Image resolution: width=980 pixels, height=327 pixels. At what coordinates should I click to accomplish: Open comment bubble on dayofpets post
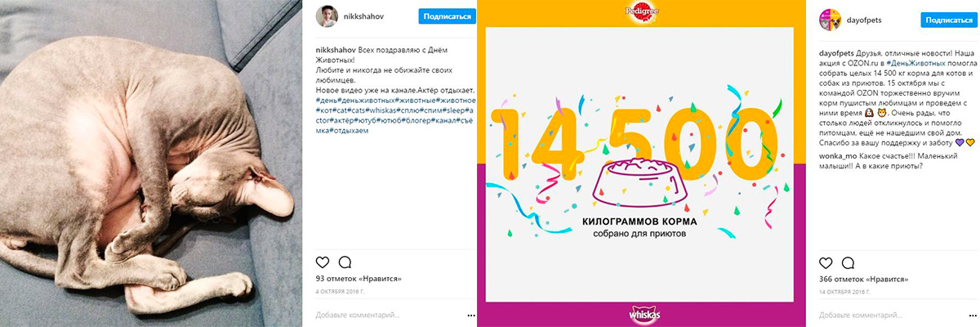848,262
